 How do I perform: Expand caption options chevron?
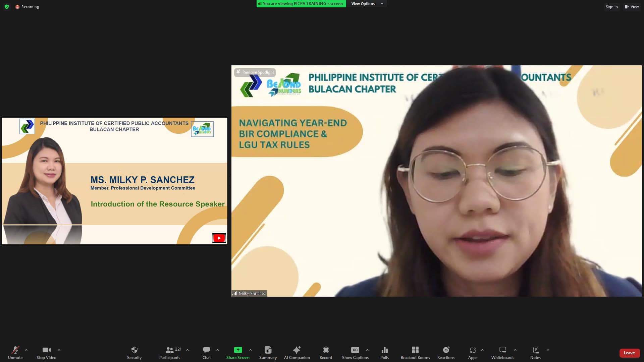(x=367, y=350)
